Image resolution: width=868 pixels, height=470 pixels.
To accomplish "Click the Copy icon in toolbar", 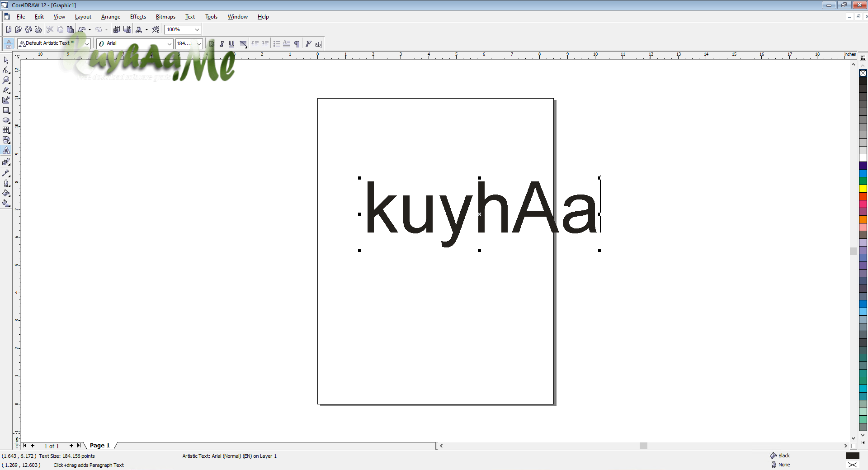I will coord(60,29).
